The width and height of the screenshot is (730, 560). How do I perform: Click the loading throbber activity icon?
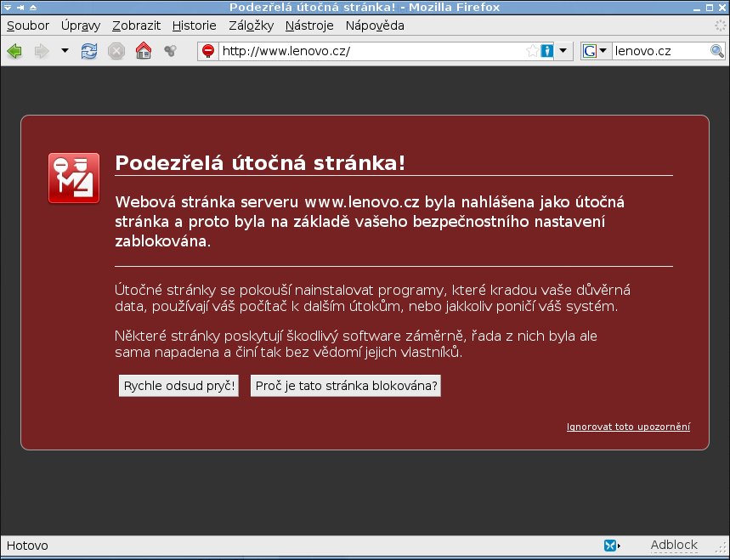click(x=721, y=25)
